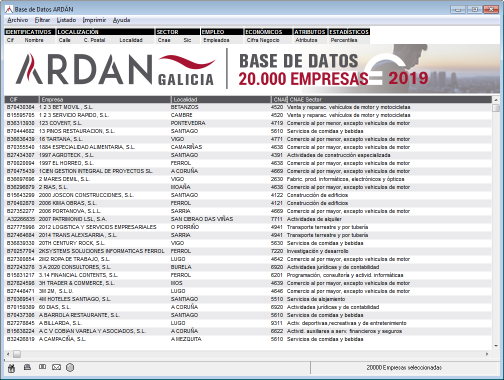504x380 pixels.
Task: Select row 1997 EL HORREO, S.L.
Action: coord(248,163)
